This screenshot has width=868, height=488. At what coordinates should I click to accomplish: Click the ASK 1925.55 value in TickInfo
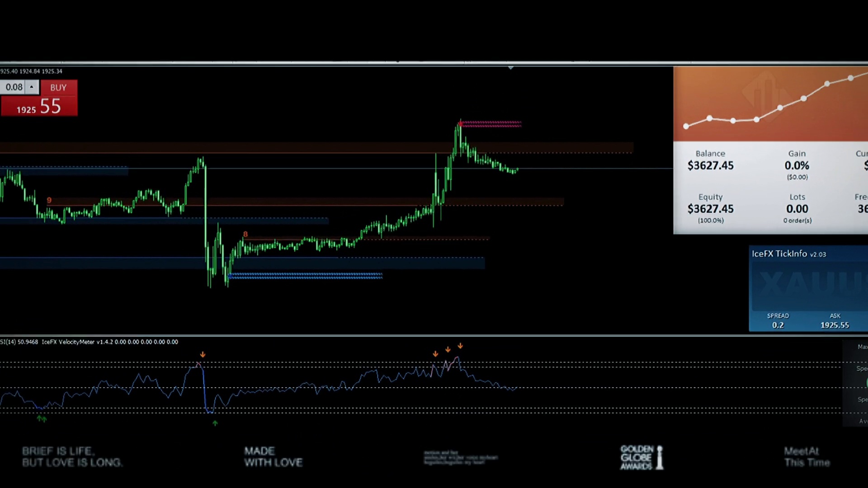835,325
